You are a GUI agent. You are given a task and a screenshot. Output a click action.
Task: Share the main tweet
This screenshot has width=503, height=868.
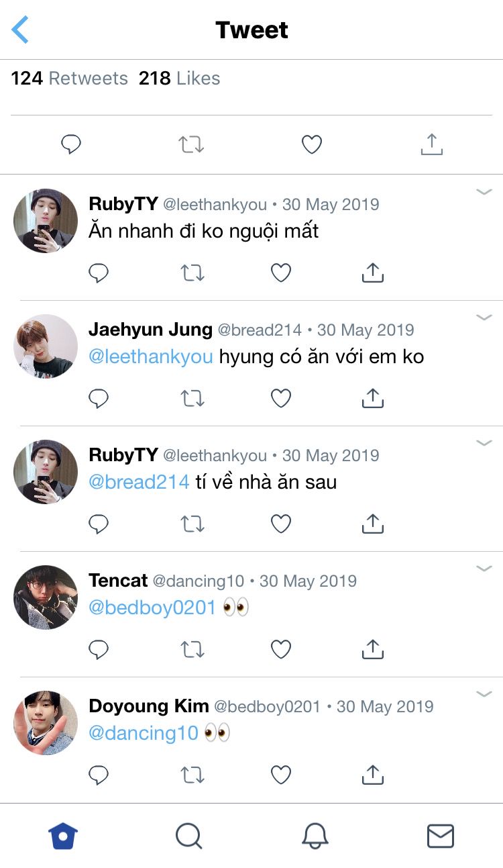point(432,144)
